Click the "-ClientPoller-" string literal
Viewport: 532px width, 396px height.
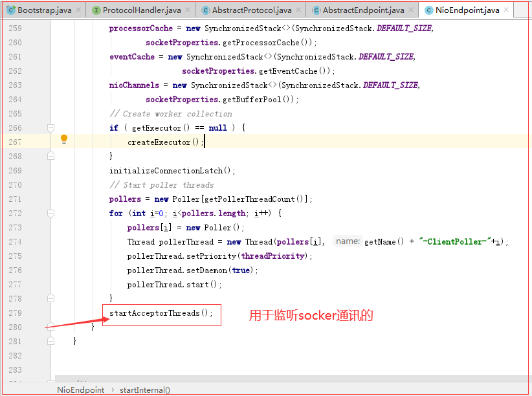coord(454,241)
